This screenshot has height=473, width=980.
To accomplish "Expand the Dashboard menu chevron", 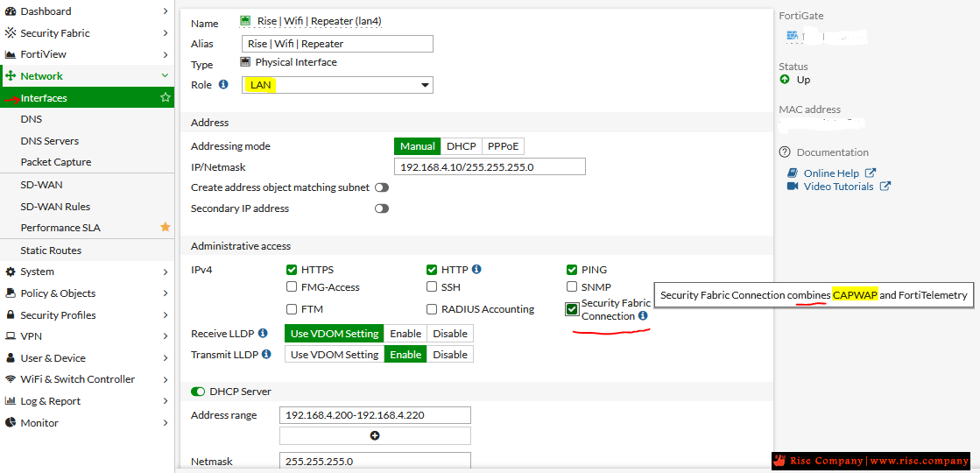I will pyautogui.click(x=165, y=11).
